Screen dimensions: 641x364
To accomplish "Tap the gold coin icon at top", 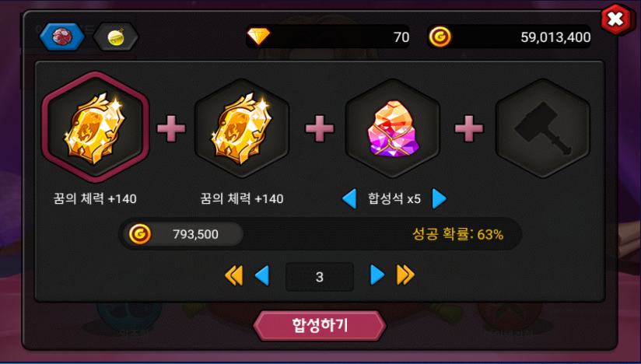I will click(x=440, y=37).
